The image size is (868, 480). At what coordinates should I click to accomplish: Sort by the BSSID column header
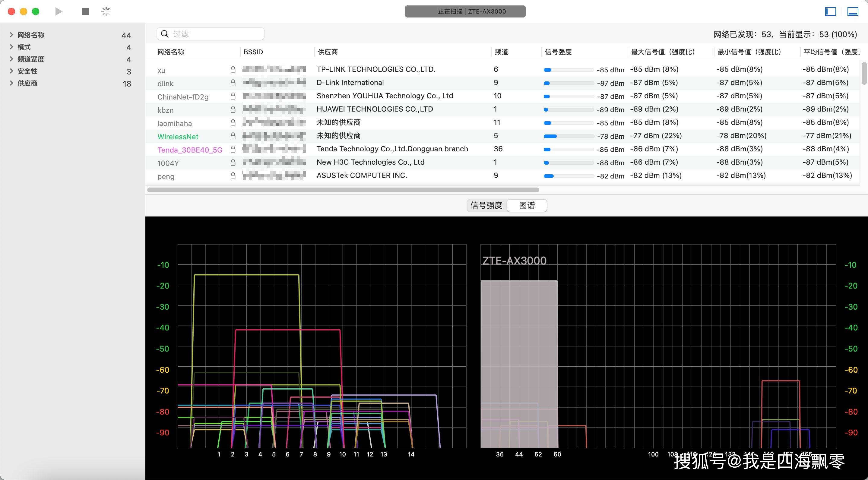253,52
